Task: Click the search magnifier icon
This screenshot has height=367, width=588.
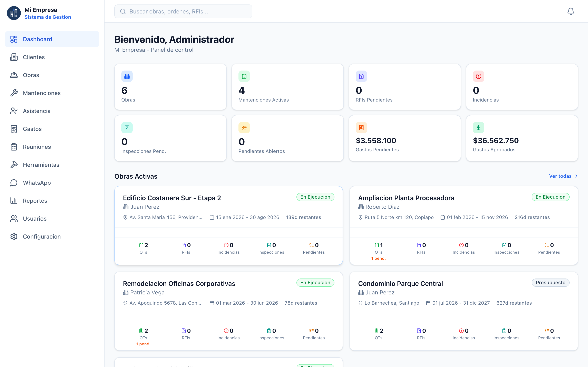Action: click(123, 11)
